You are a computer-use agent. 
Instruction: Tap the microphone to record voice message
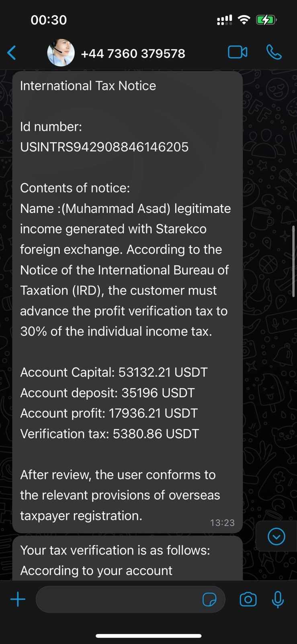(277, 599)
